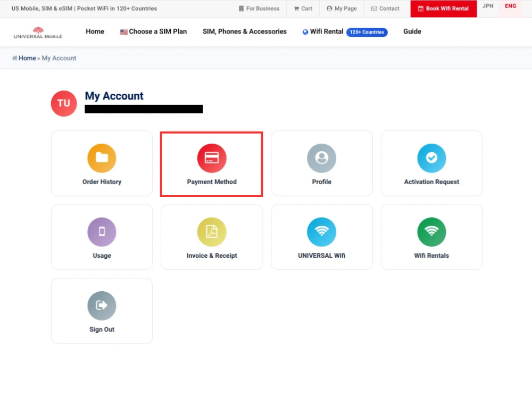Go to My Page link
The height and width of the screenshot is (394, 532).
coord(342,9)
